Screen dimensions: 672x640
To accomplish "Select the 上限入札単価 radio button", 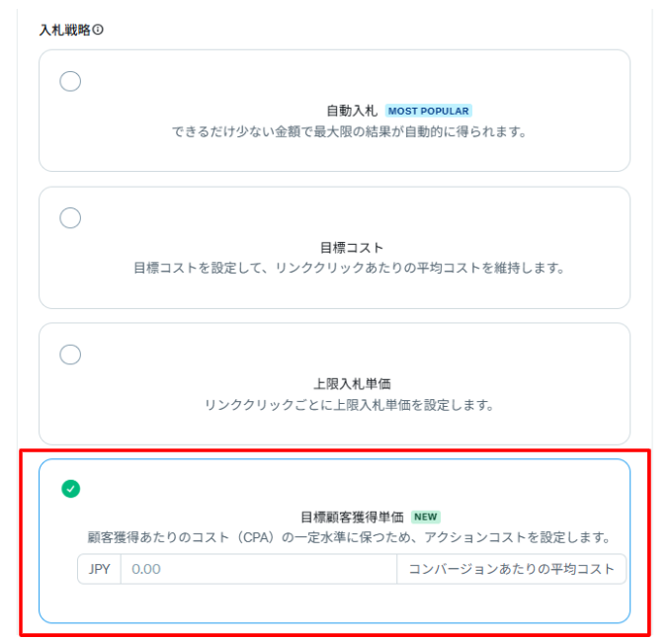I will 70,355.
